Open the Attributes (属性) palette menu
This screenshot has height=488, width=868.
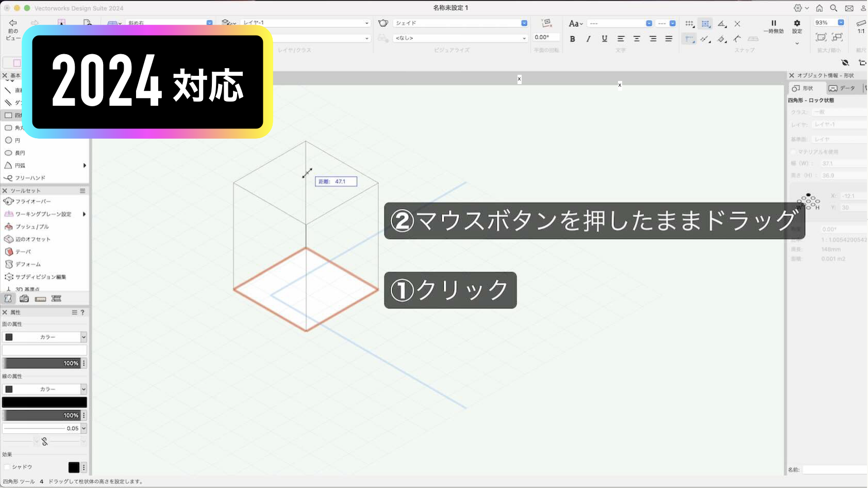tap(74, 313)
